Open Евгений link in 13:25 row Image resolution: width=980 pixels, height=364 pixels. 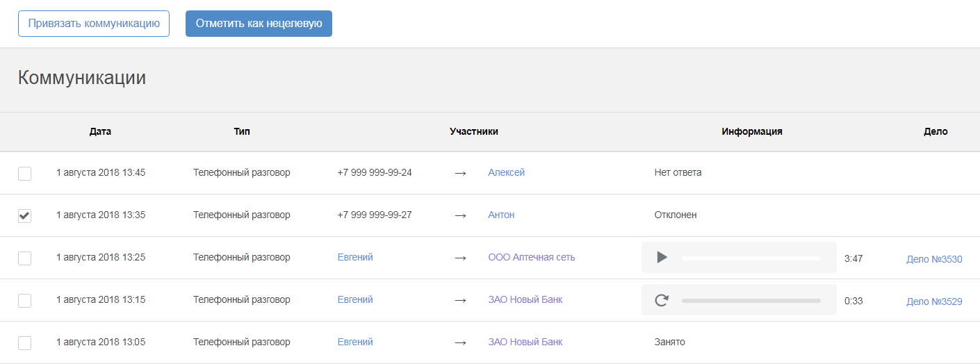[355, 257]
